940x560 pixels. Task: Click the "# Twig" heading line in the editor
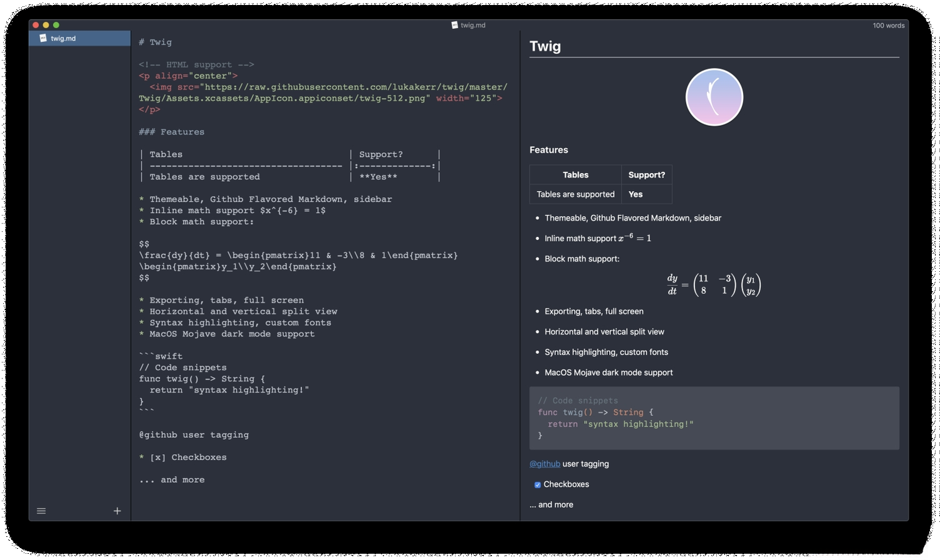155,43
